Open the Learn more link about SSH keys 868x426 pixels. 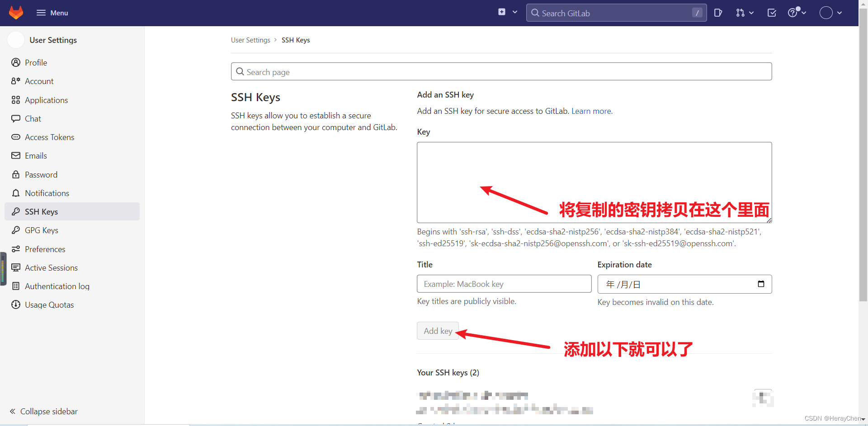[x=591, y=111]
